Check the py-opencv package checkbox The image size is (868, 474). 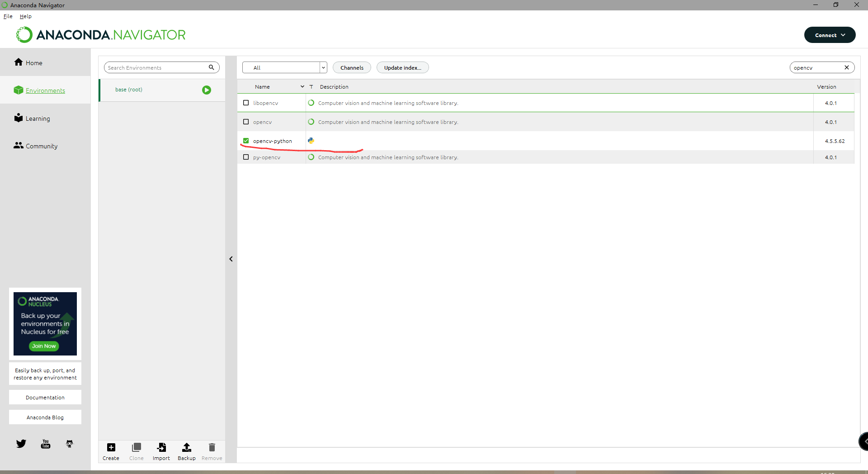click(246, 157)
